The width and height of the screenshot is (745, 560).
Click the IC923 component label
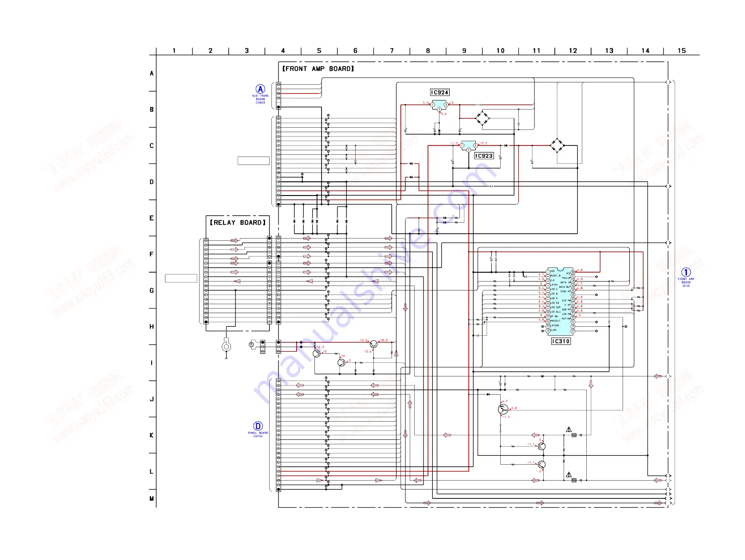pyautogui.click(x=484, y=156)
